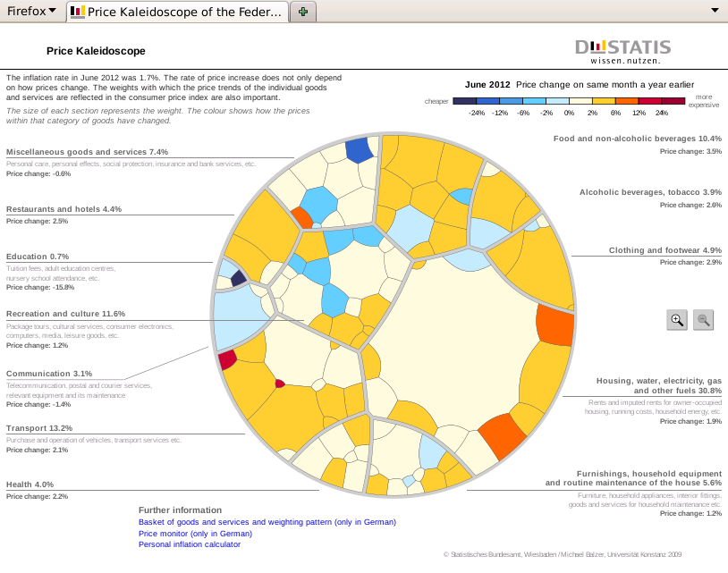Zoom out of the kaleidoscope chart
This screenshot has width=728, height=573.
point(703,320)
